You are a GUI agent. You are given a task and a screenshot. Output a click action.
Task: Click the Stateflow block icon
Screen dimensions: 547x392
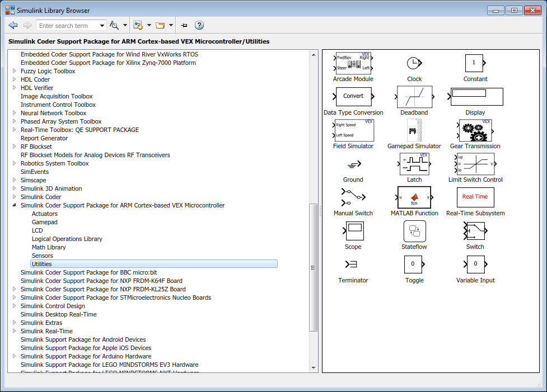414,231
